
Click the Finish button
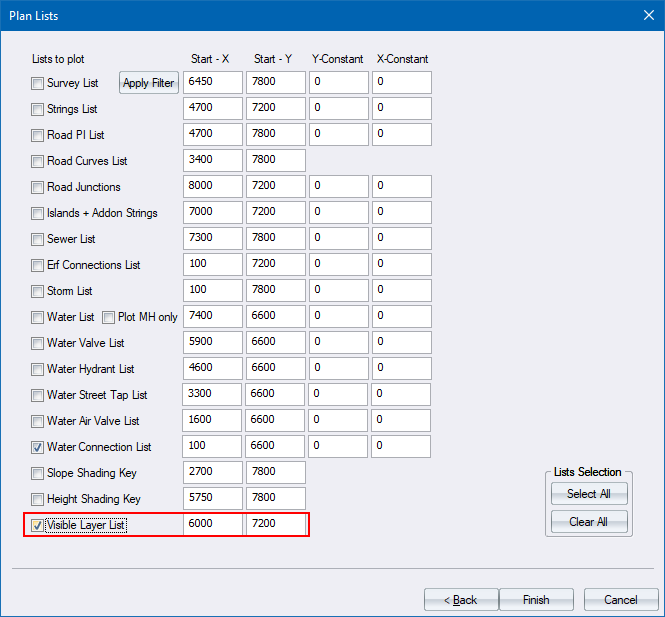[536, 600]
